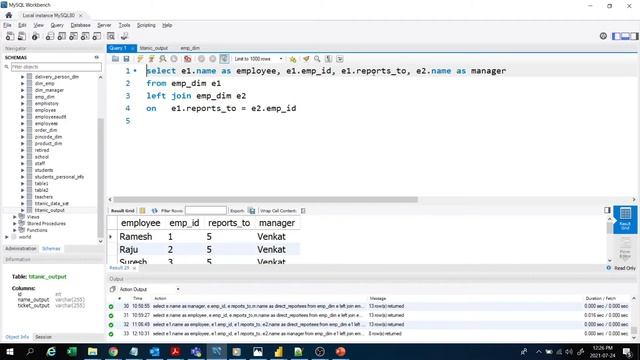Close the Result 29 tab
Image resolution: width=640 pixels, height=360 pixels.
coord(134,268)
